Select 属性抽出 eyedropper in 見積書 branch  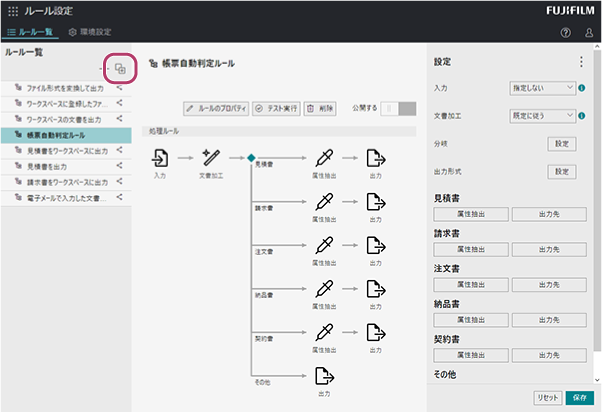pyautogui.click(x=324, y=158)
